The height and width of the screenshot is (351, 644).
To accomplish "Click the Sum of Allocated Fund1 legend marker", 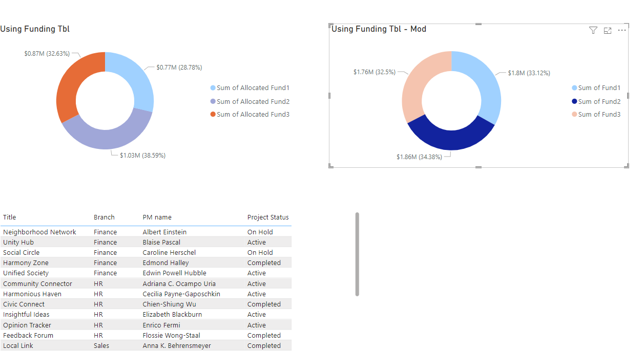I will pos(213,88).
